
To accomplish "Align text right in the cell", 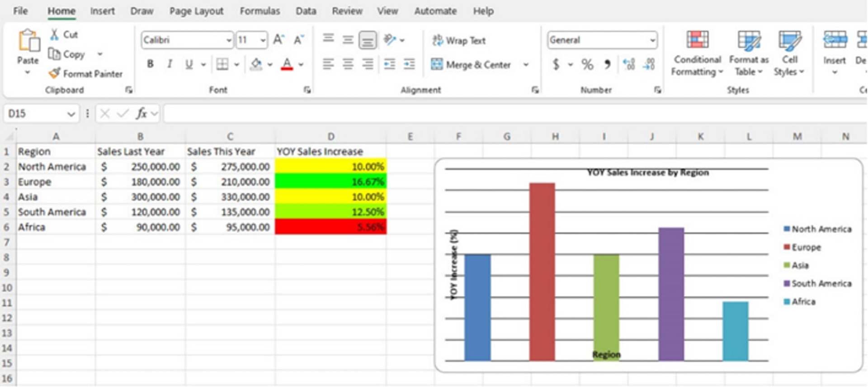I will pos(368,64).
